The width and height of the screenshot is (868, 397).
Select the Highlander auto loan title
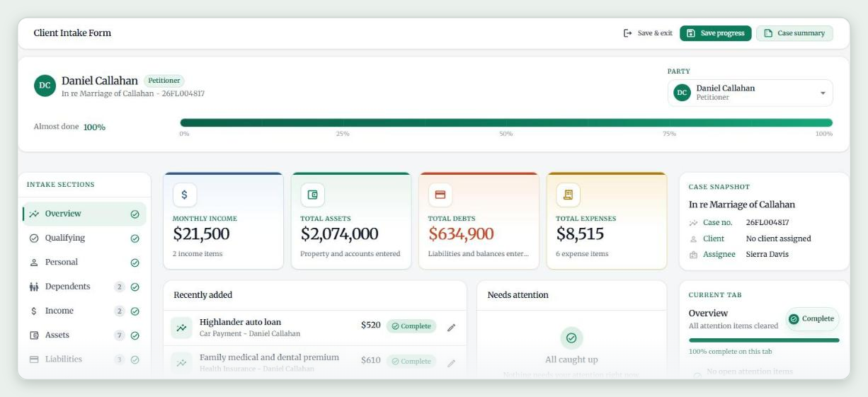click(240, 322)
